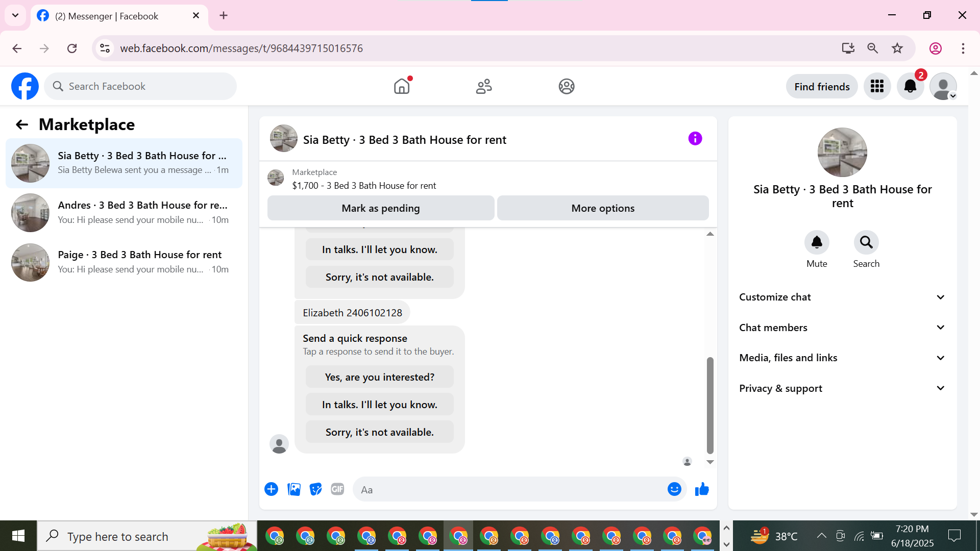Open Andres conversation in list
Screen dimensions: 980x551
(124, 213)
